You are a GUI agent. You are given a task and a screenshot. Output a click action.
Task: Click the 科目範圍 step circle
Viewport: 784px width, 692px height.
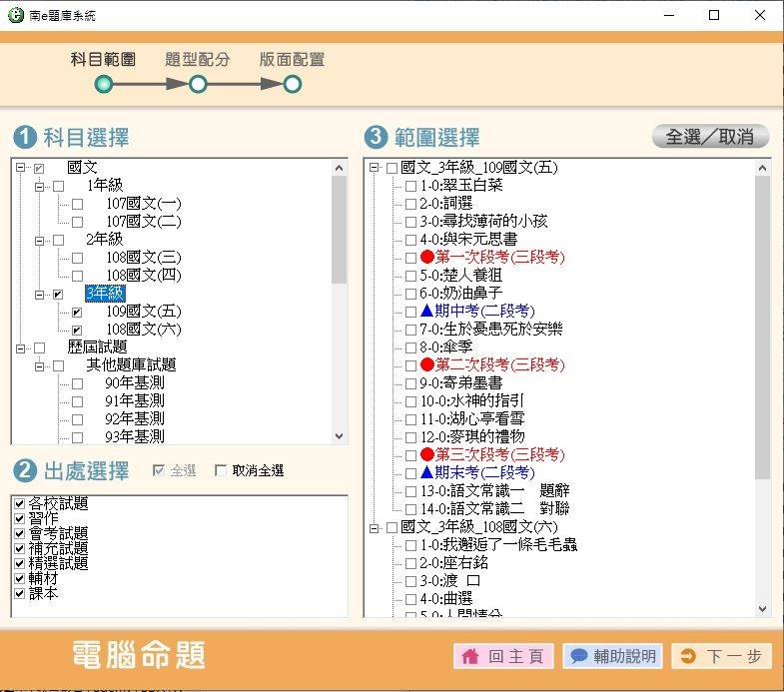coord(104,84)
